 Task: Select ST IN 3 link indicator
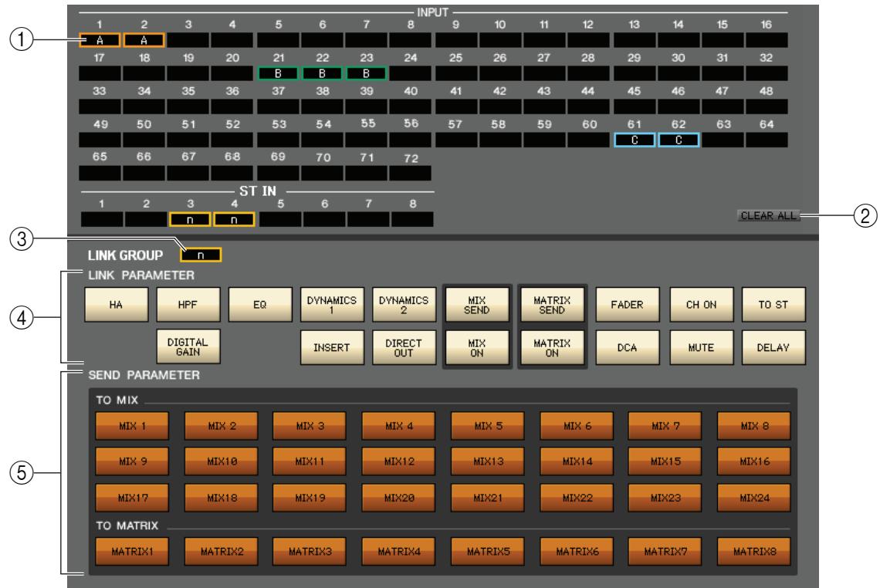(x=190, y=219)
